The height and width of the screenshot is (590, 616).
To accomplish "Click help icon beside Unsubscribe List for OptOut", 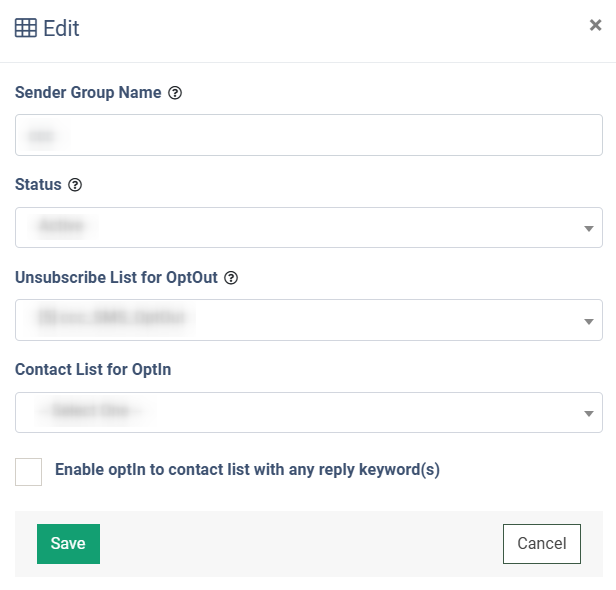I will point(231,278).
